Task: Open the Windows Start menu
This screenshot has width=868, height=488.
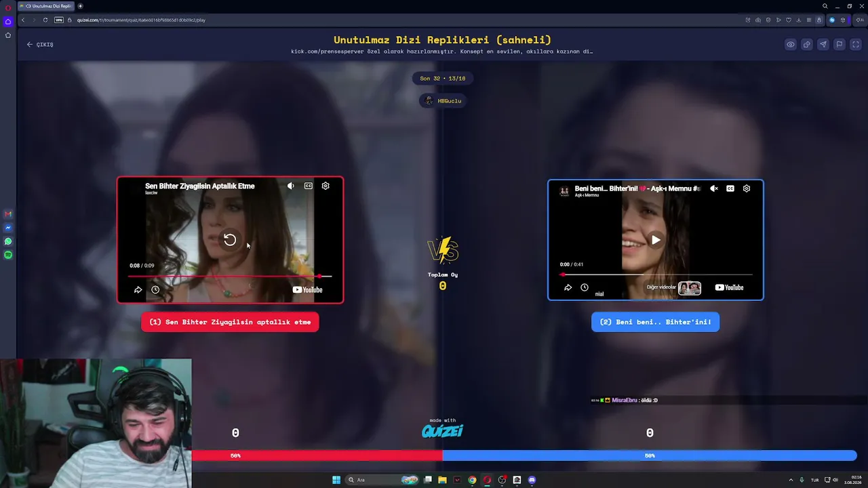Action: (x=336, y=480)
